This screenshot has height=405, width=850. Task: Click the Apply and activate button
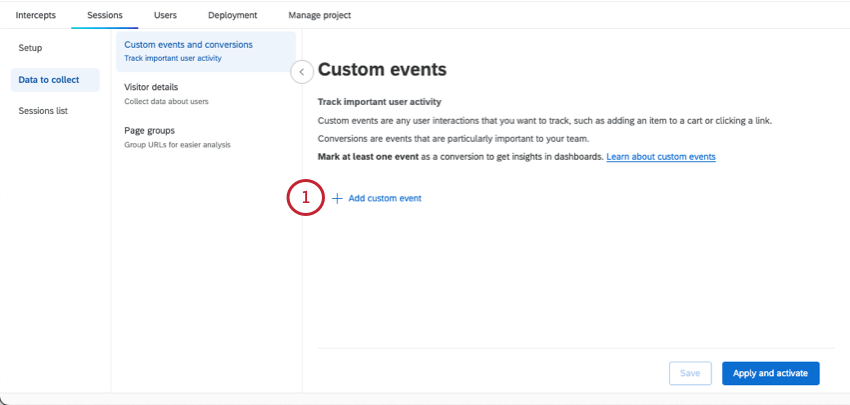[x=770, y=373]
